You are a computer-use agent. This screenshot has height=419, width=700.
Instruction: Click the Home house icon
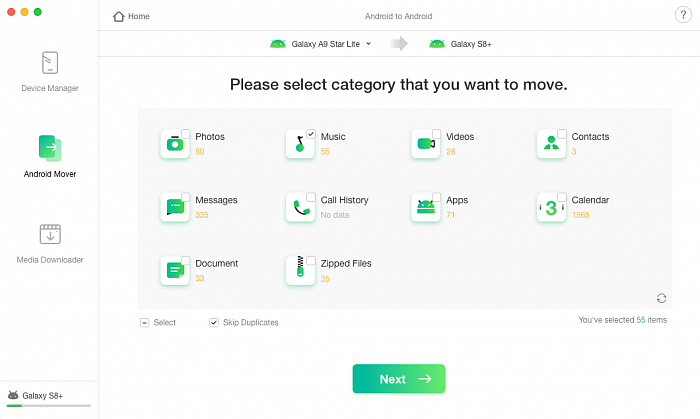pos(118,17)
